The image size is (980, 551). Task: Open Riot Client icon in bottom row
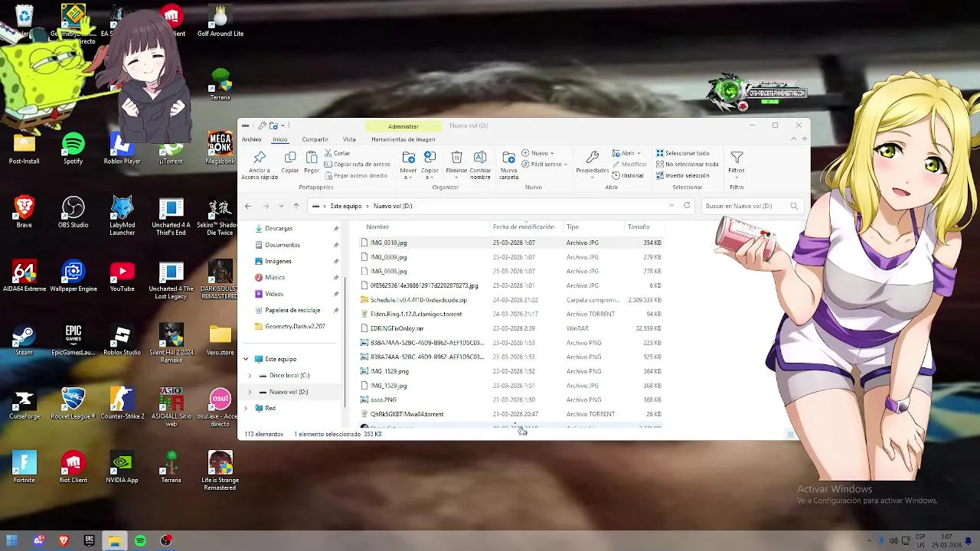[73, 468]
